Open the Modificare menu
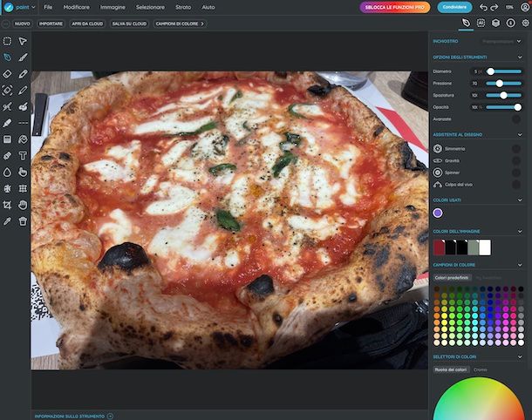Viewport: 532px width, 420px height. tap(77, 7)
